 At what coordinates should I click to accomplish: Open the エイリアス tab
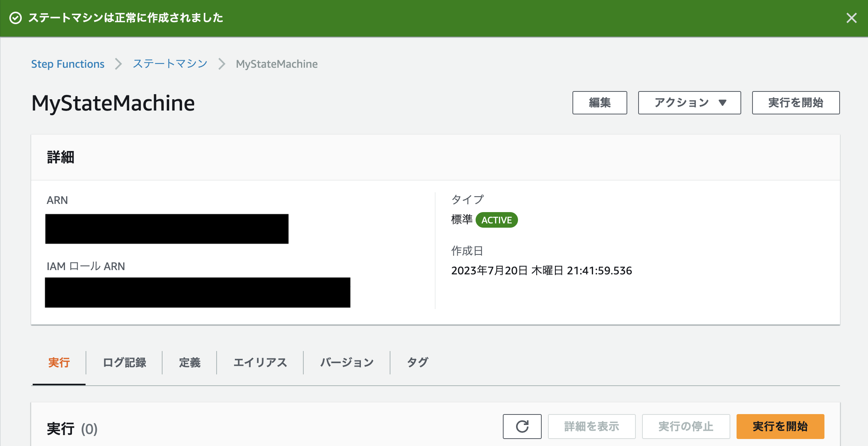click(260, 362)
